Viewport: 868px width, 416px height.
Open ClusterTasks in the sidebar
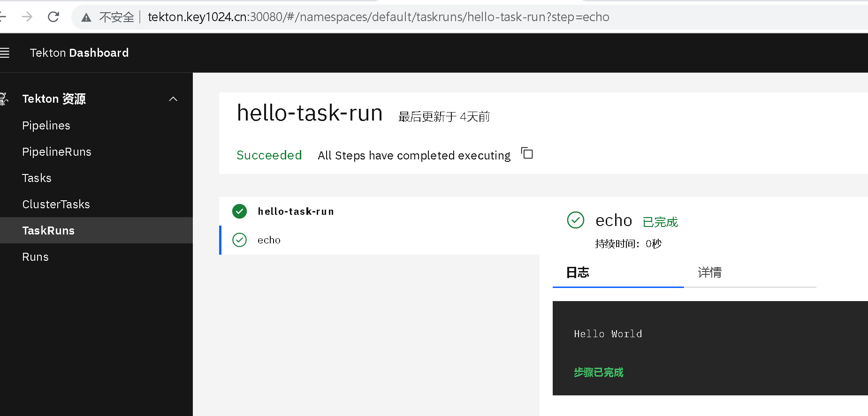56,204
